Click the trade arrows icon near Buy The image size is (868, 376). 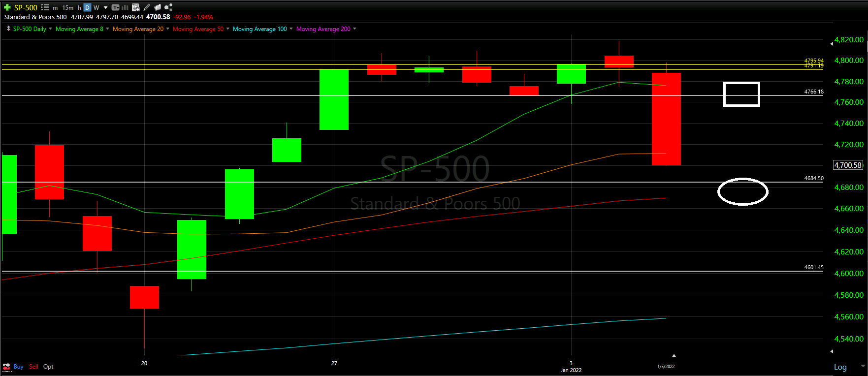(x=7, y=367)
